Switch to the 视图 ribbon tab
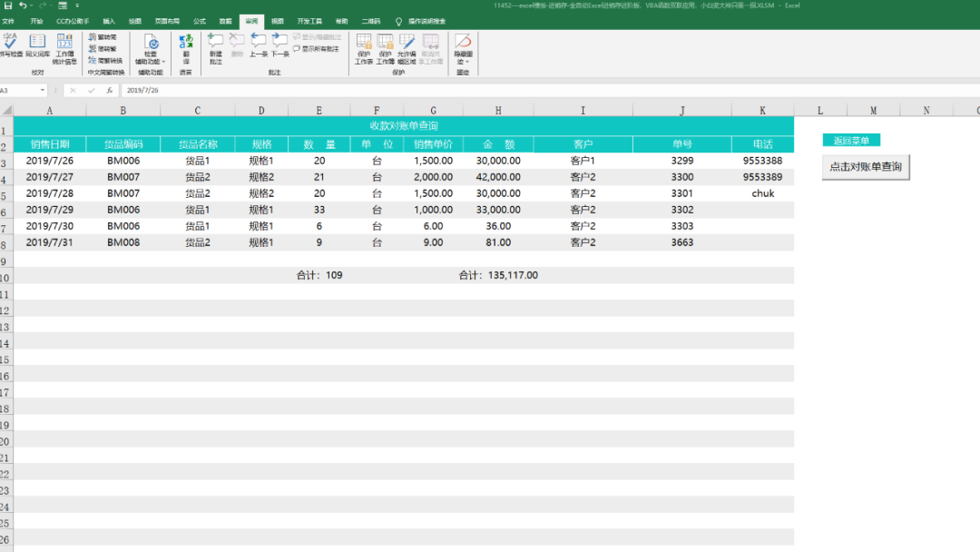Image resolution: width=980 pixels, height=552 pixels. click(x=278, y=21)
